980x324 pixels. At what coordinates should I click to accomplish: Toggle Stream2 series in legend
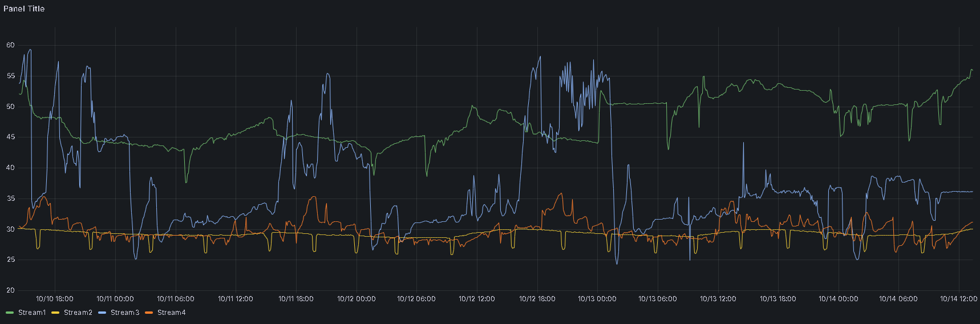(78, 313)
